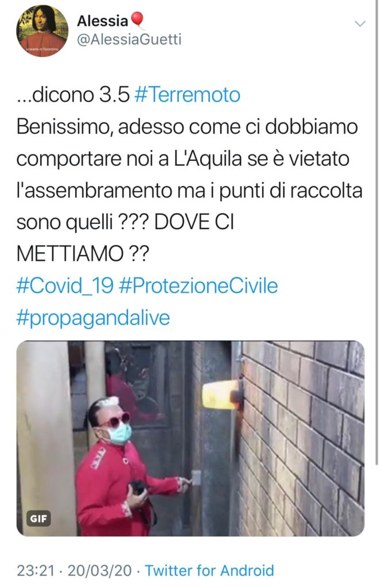Click the GIF badge on the media

pos(38,519)
